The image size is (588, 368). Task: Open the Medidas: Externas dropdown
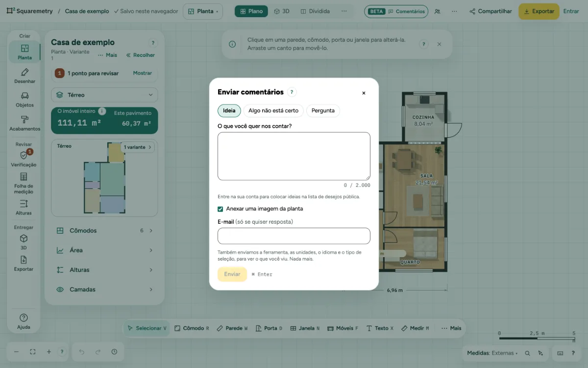click(492, 353)
